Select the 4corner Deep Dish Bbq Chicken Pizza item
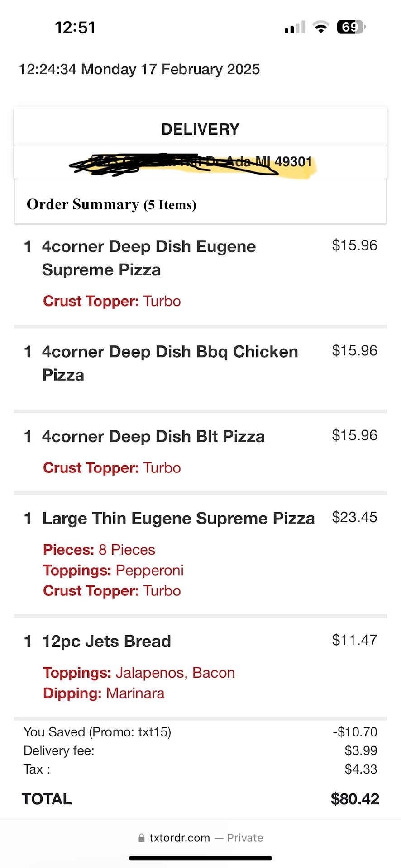 [x=170, y=363]
